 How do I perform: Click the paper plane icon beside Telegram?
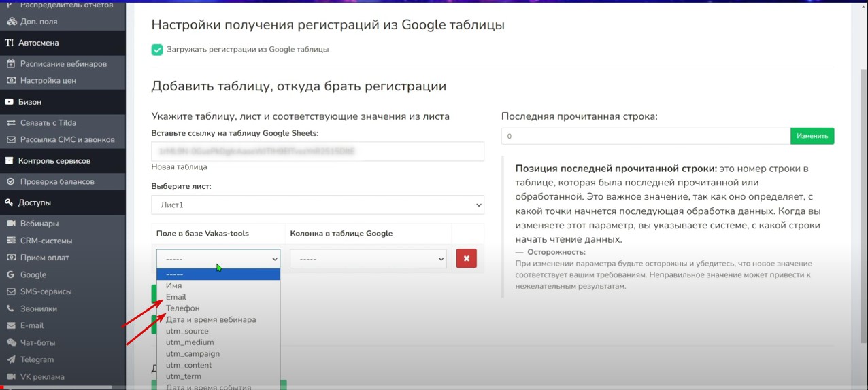click(10, 360)
